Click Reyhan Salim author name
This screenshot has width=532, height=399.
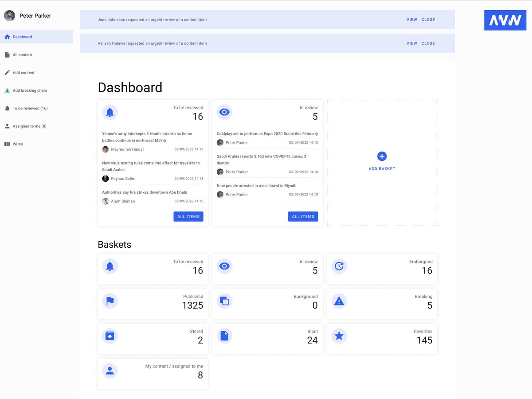[x=123, y=179]
